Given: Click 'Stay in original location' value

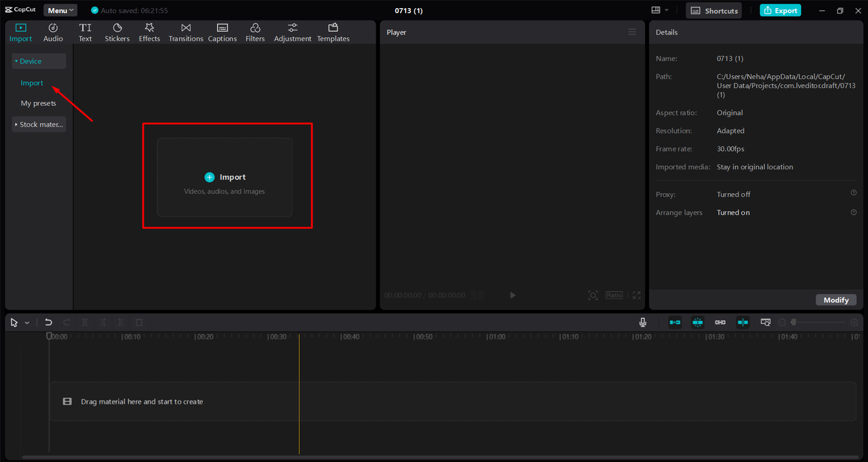Looking at the screenshot, I should pyautogui.click(x=755, y=167).
